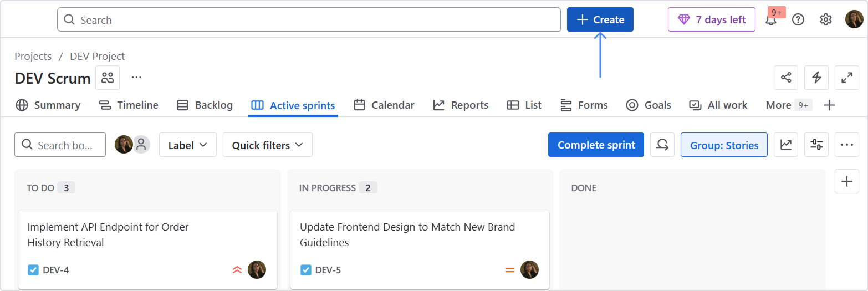The width and height of the screenshot is (868, 291).
Task: Click the Create button
Action: [600, 19]
